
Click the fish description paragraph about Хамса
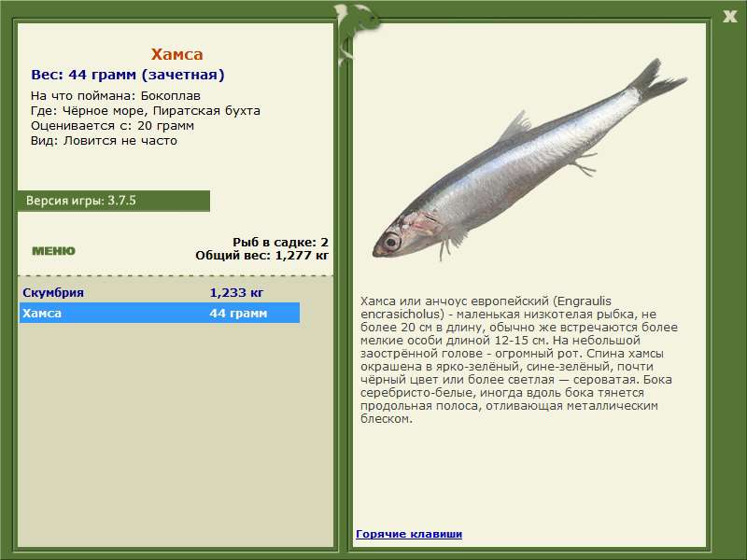519,360
